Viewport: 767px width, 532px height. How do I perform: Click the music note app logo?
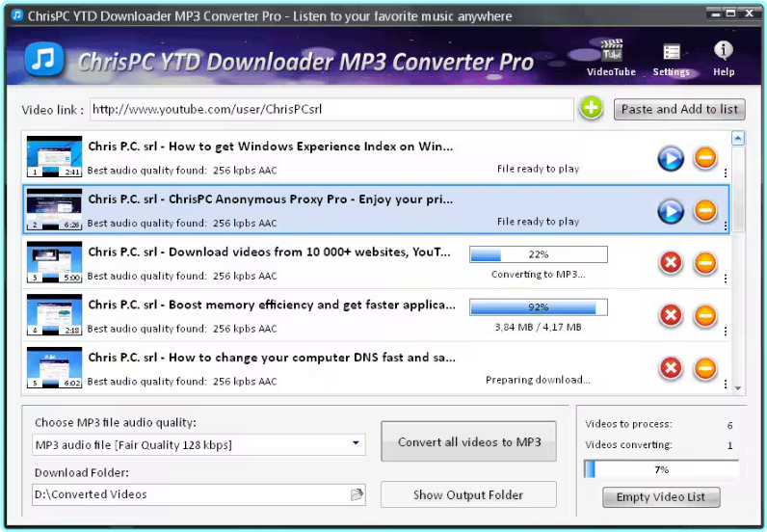(44, 59)
